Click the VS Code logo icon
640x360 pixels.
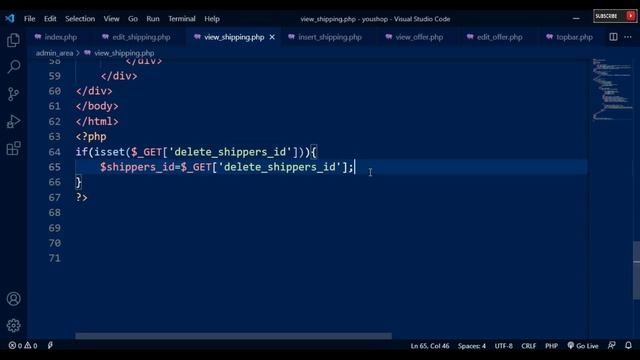[10, 18]
